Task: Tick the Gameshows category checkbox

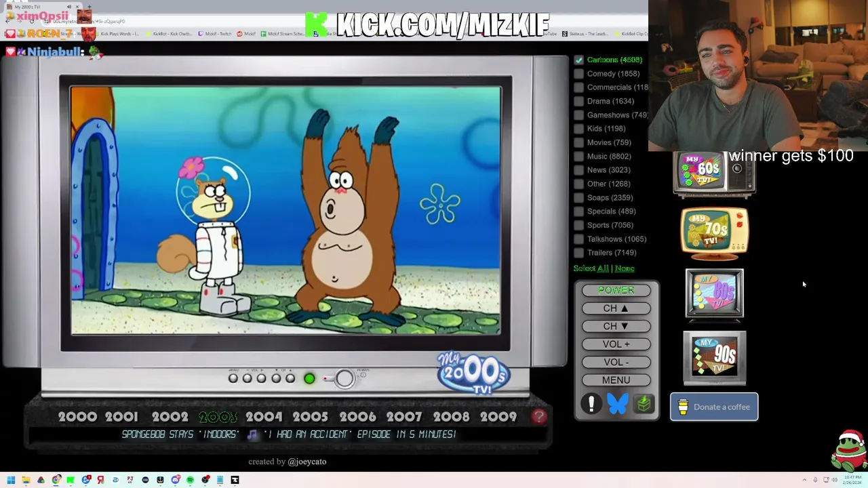Action: (578, 115)
